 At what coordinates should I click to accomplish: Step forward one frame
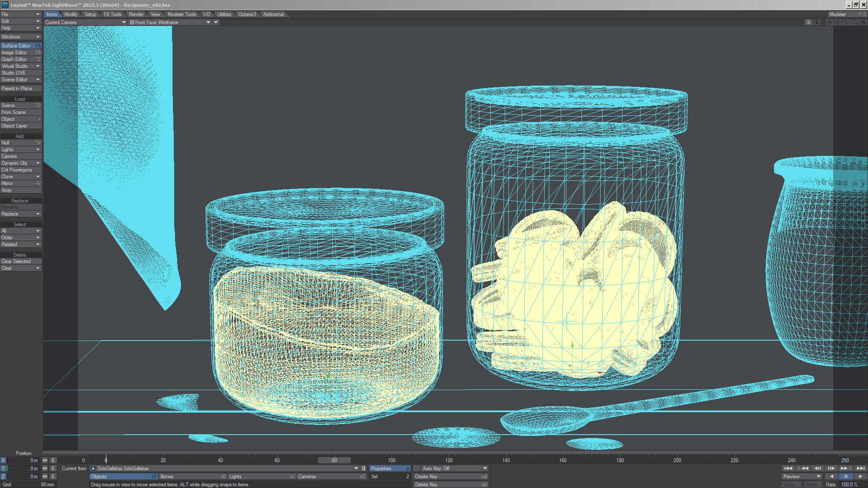(832, 468)
